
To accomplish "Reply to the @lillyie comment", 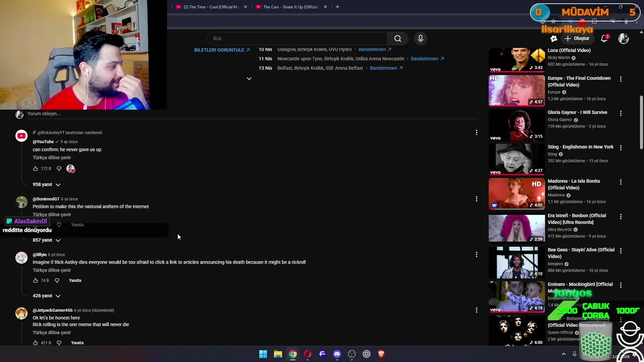I will [x=75, y=281].
